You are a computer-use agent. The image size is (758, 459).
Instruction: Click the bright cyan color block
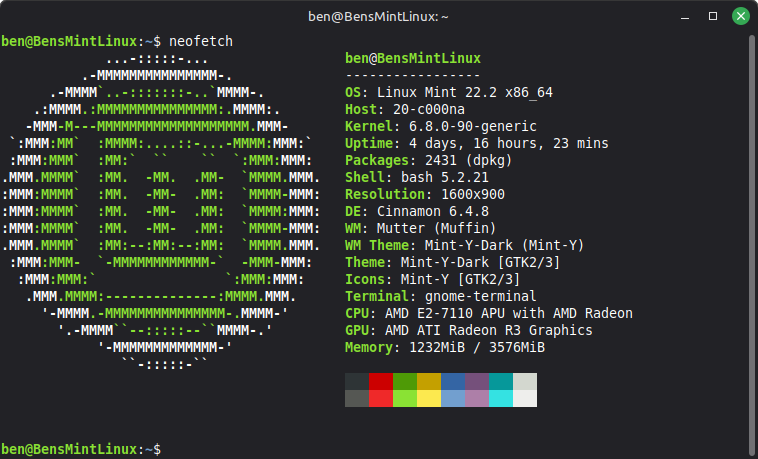coord(500,398)
